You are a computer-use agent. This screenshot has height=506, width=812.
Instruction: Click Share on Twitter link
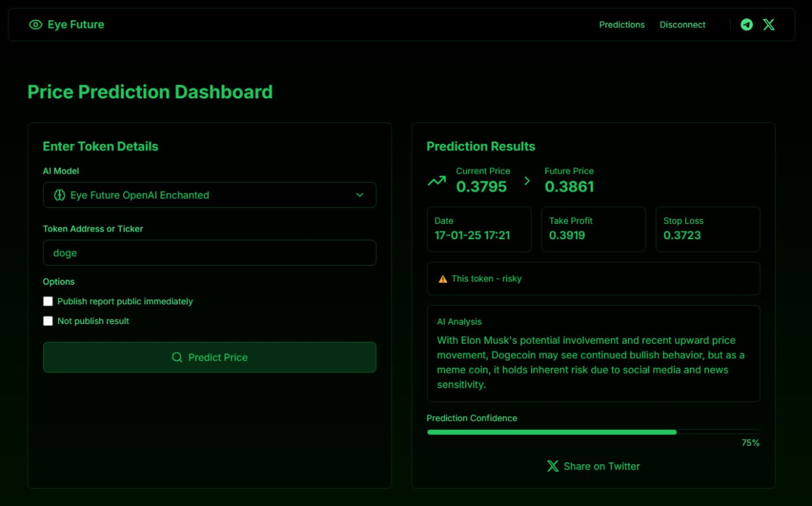[x=593, y=466]
